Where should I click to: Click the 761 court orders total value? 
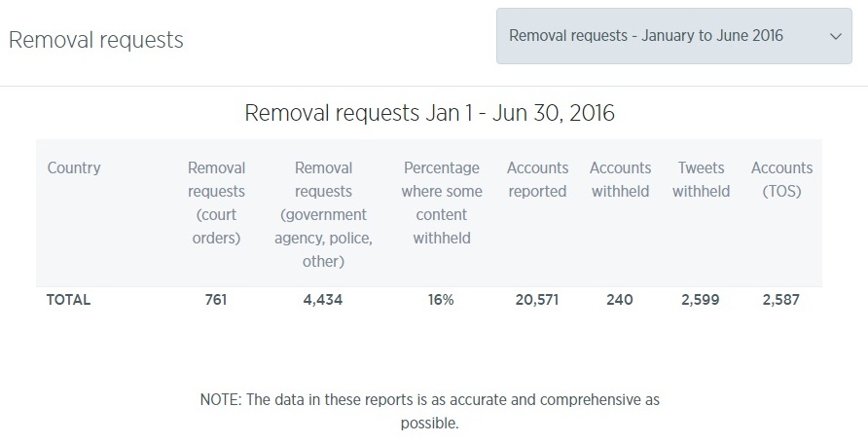216,300
